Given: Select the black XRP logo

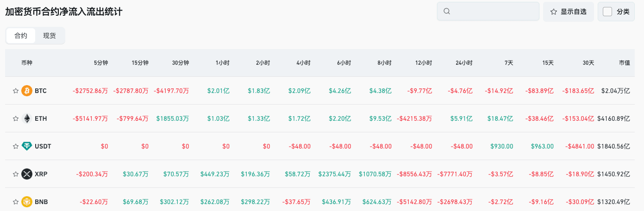Looking at the screenshot, I should pyautogui.click(x=27, y=174).
